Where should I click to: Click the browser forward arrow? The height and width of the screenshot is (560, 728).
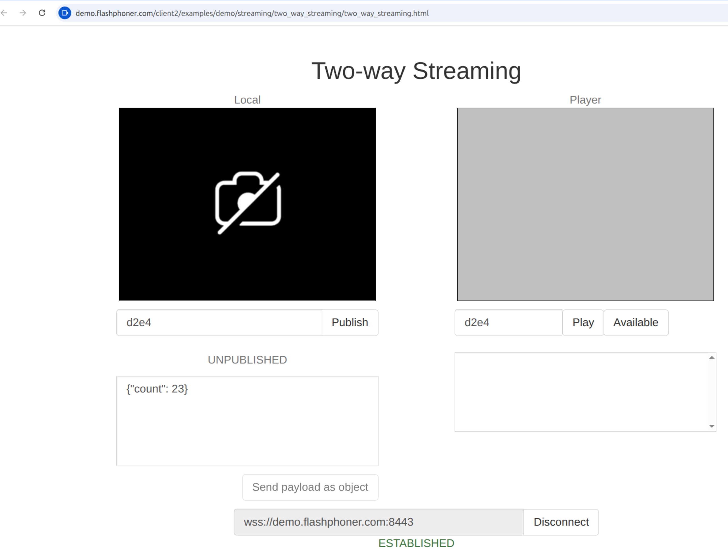coord(23,13)
